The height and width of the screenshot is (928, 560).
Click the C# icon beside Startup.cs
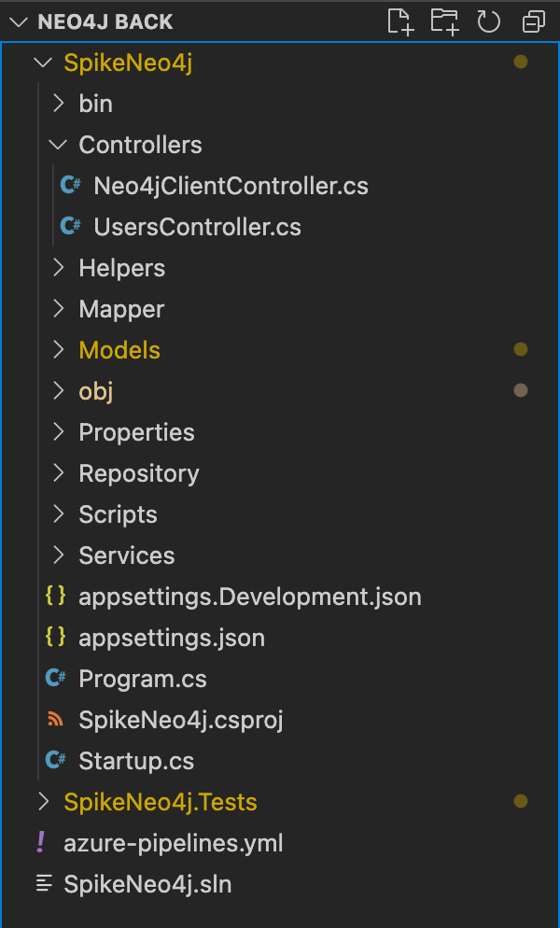56,760
